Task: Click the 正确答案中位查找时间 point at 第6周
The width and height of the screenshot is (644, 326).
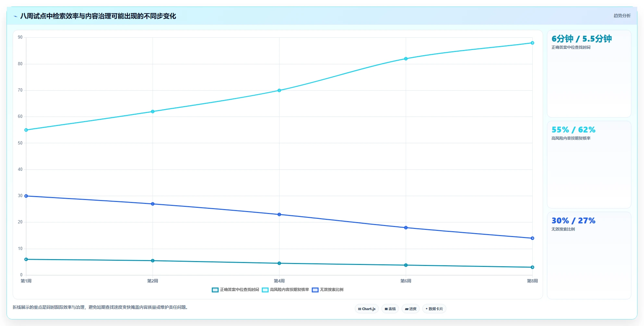Action: tap(406, 265)
